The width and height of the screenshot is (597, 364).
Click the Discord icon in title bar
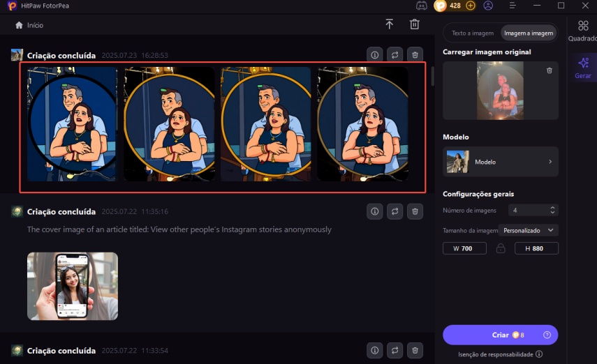coord(421,6)
